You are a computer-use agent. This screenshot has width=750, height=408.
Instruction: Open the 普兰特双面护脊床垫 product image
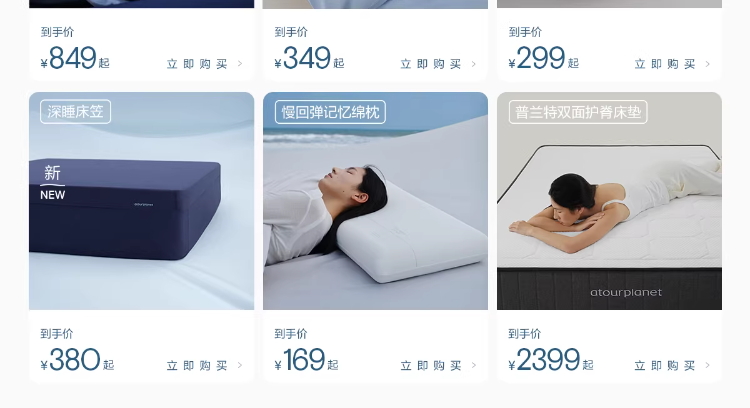coord(609,201)
